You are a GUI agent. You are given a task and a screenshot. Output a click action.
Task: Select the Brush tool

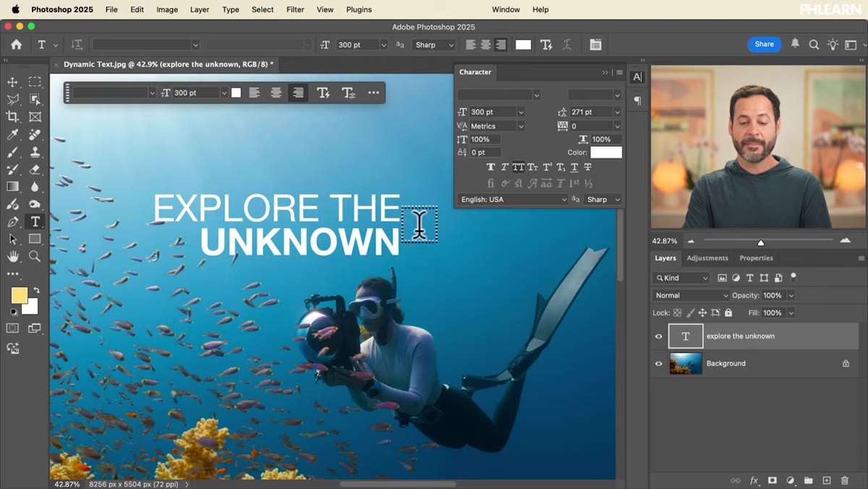coord(12,152)
